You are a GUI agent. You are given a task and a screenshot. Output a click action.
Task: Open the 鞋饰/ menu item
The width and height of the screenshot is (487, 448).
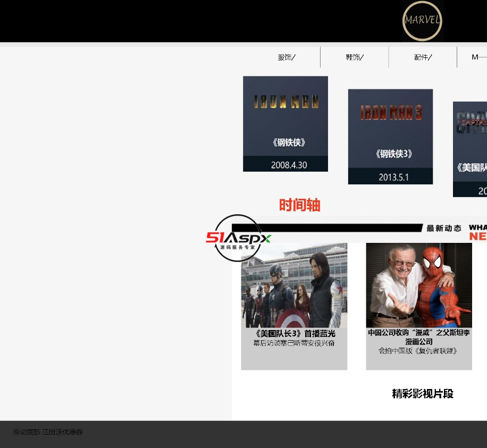pos(355,57)
